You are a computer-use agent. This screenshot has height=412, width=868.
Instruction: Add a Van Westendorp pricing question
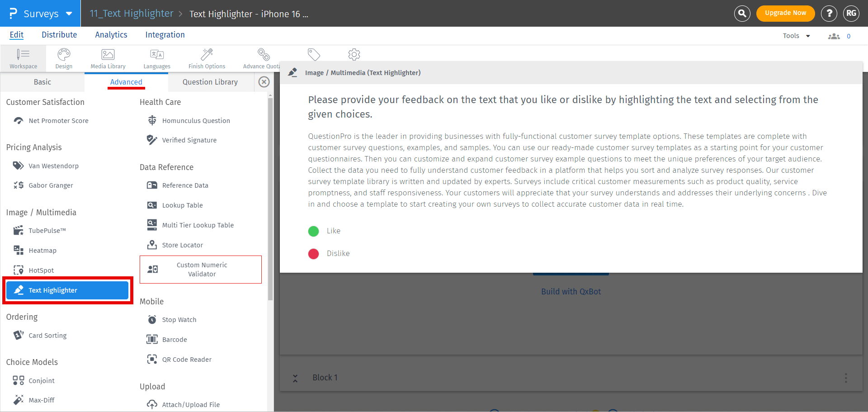(46, 166)
